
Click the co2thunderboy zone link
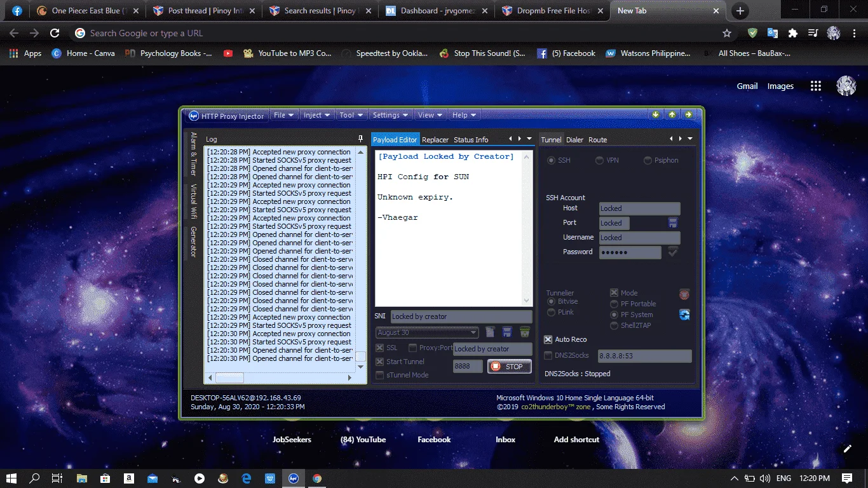click(x=556, y=407)
